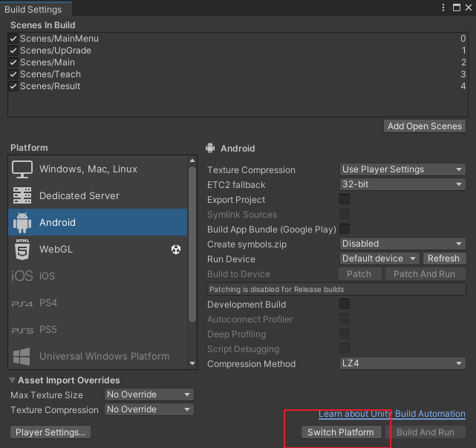
Task: Click the Universal Windows Platform logo
Action: pyautogui.click(x=22, y=357)
